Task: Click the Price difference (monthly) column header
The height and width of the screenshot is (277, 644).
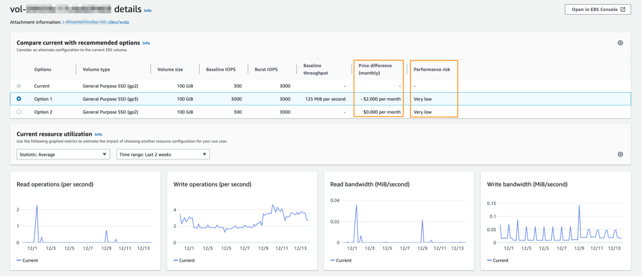Action: [375, 69]
